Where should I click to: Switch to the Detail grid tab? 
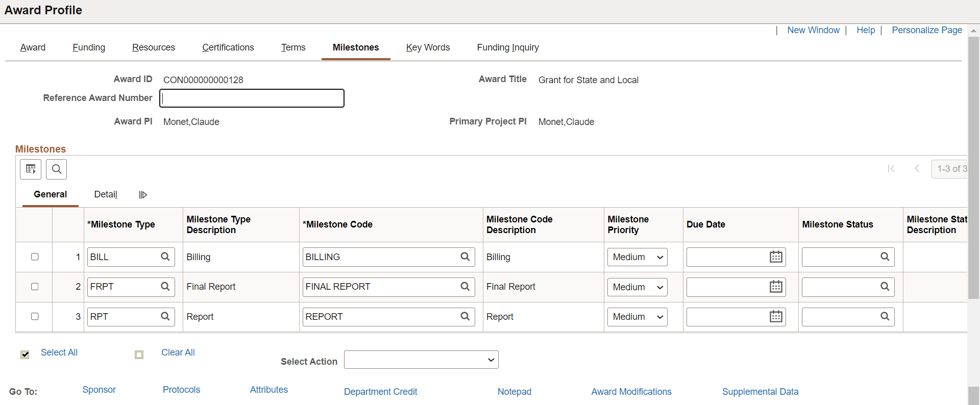click(106, 194)
